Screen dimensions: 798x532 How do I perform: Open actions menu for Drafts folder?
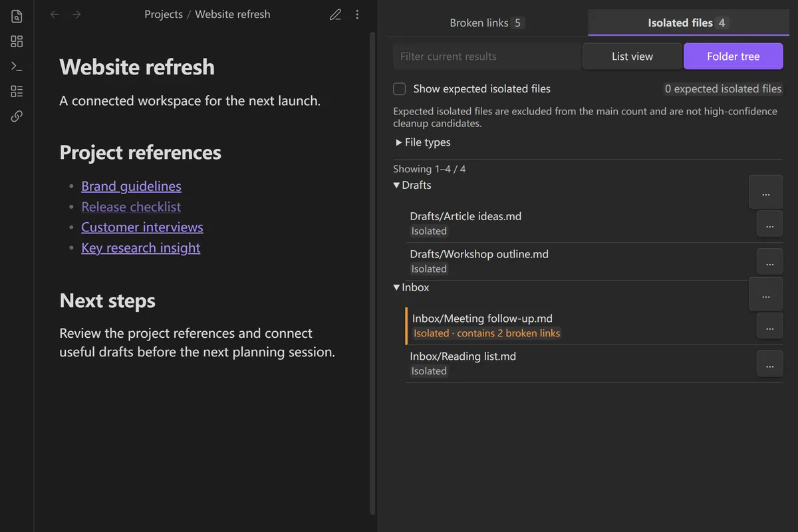[765, 194]
